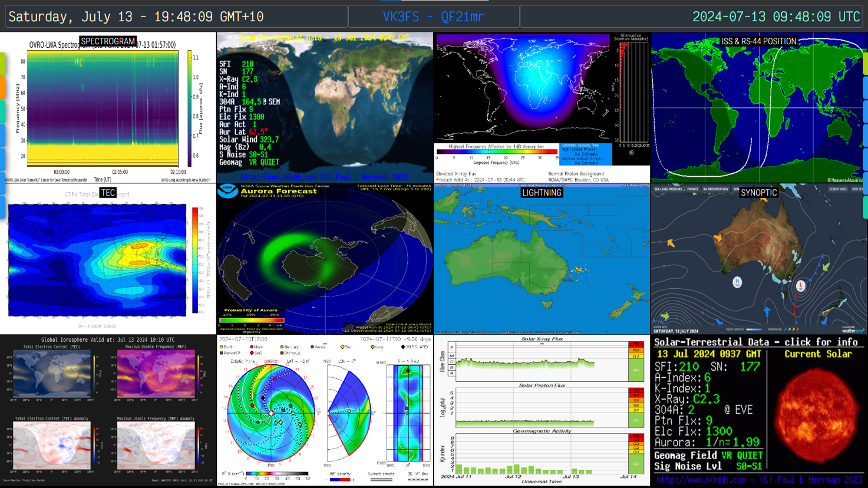Viewport: 868px width, 488px height.
Task: Select the Fronts layer tab
Action: [x=692, y=189]
